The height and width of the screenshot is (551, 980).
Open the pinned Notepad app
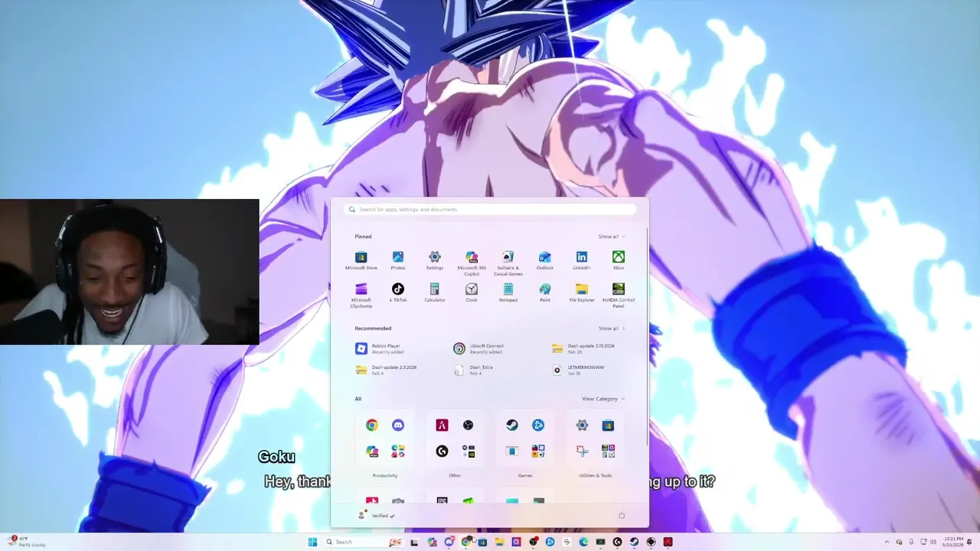pyautogui.click(x=508, y=292)
